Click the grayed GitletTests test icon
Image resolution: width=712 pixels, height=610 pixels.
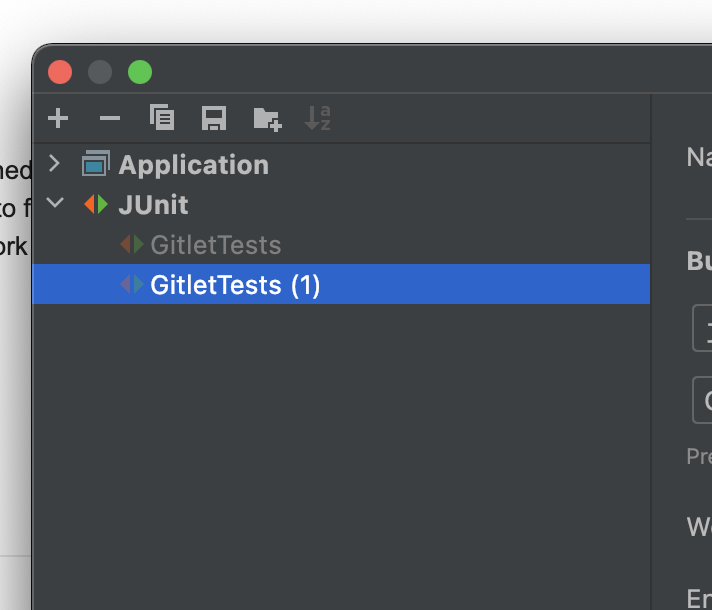tap(132, 245)
